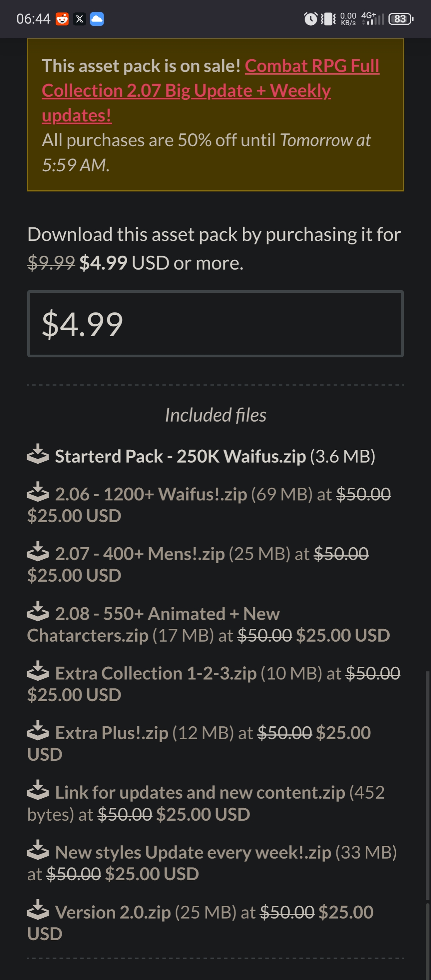This screenshot has width=431, height=980.
Task: Tap the battery level indicator
Action: pos(401,19)
